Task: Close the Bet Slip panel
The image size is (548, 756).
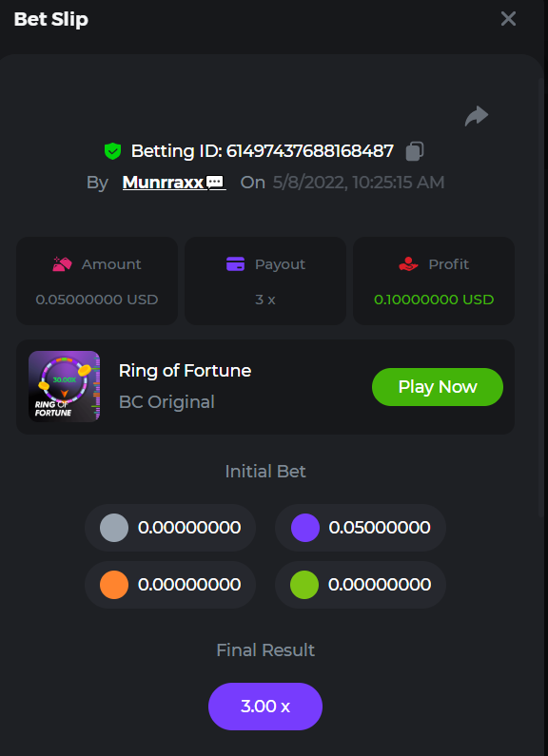Action: 508,19
